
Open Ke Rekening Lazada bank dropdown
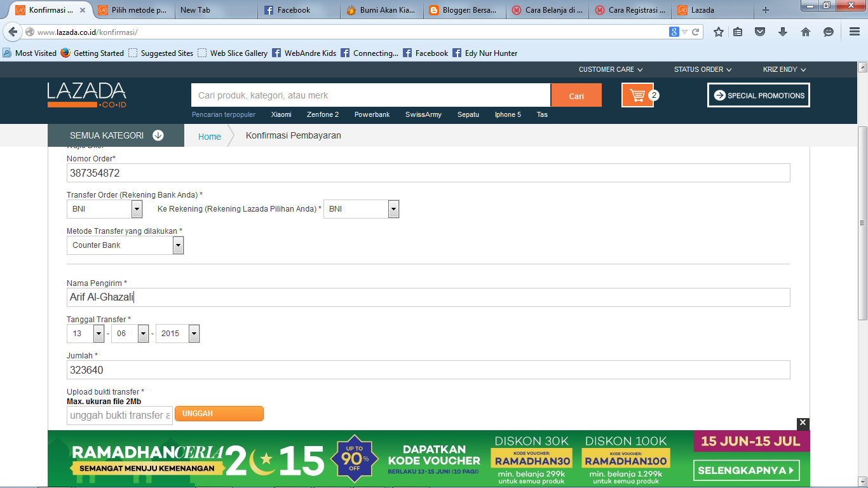click(361, 209)
